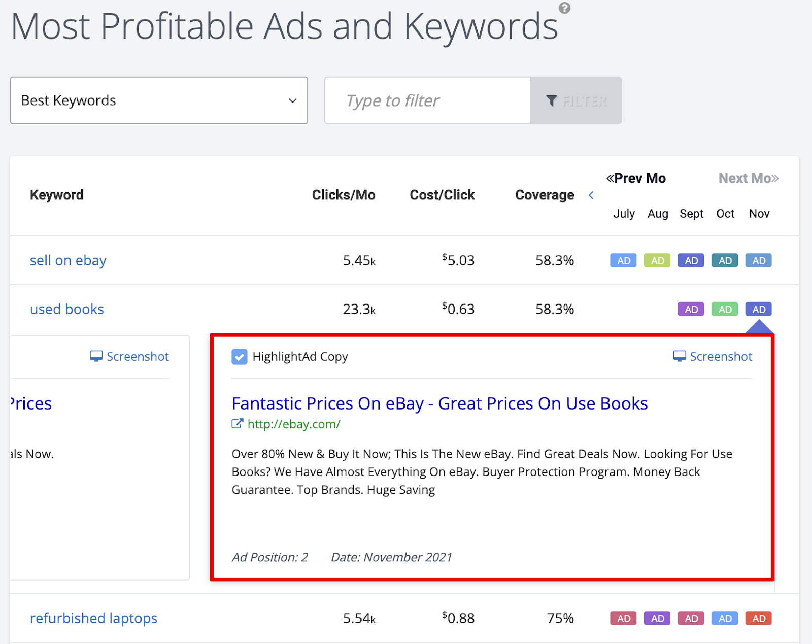Viewport: 812px width, 644px height.
Task: Open the Best Keywords dropdown
Action: click(x=159, y=100)
